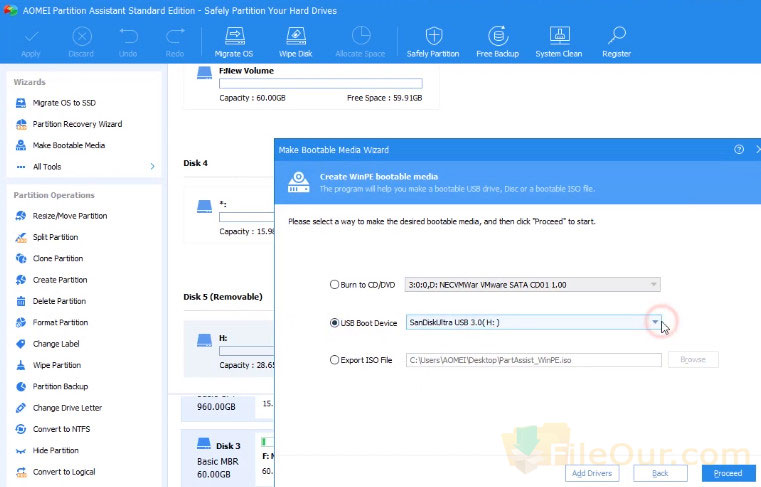761x487 pixels.
Task: Select the Disk 3 Basic MBR entry
Action: pos(218,460)
